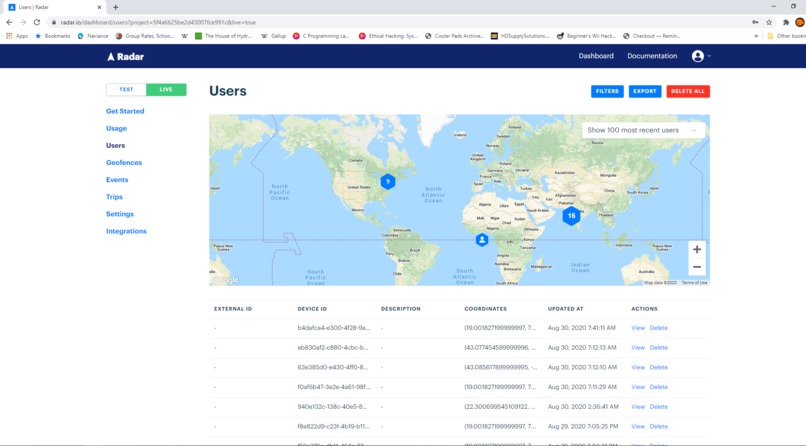Viewport: 806px width, 446px height.
Task: Click the 9-user cluster marker on map
Action: [388, 181]
